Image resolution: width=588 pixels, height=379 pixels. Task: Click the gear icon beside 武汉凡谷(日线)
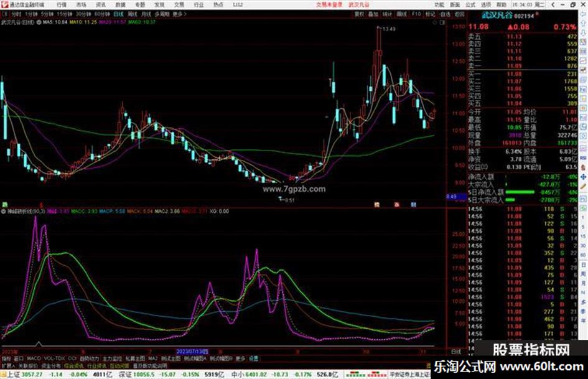39,22
